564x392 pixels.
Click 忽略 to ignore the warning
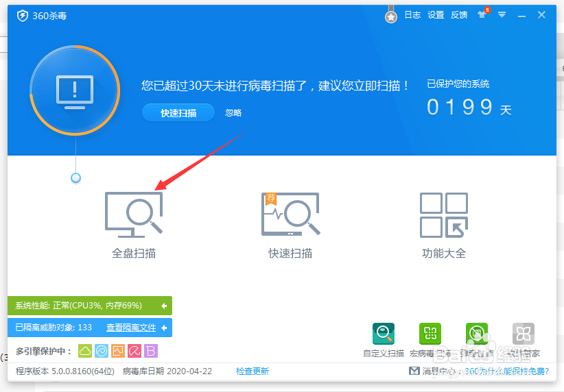coord(233,113)
